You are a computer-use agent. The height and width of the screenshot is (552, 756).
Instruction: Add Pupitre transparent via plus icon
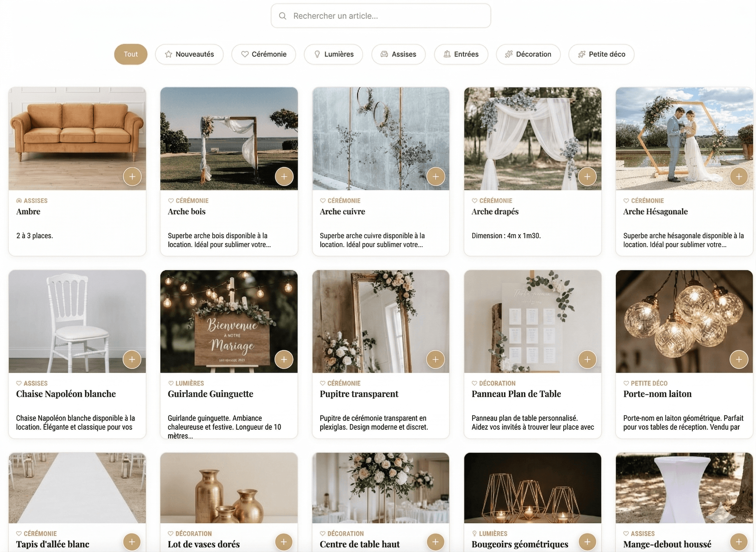[435, 359]
